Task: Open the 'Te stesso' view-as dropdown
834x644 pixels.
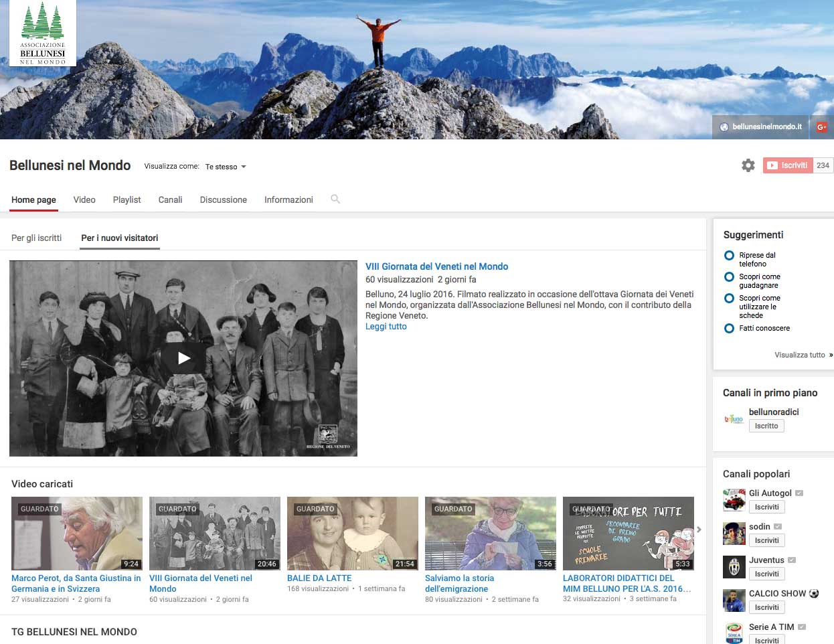Action: click(x=226, y=167)
